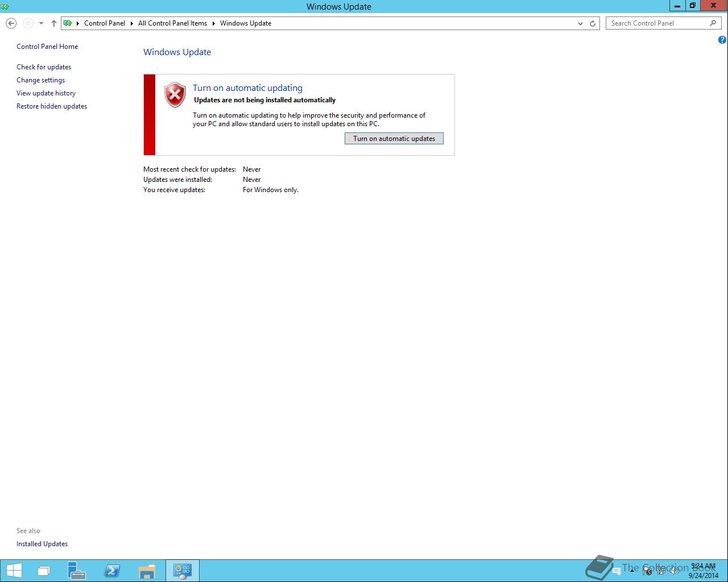This screenshot has width=728, height=582.
Task: Click the Search Control Panel field
Action: coord(664,23)
